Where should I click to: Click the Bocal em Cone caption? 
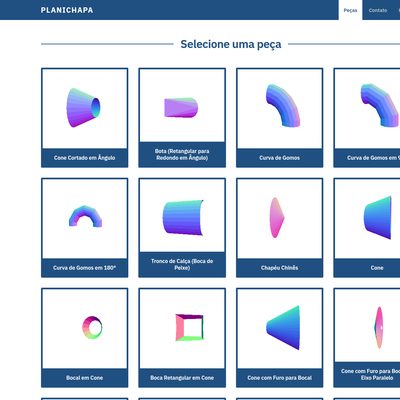click(85, 378)
